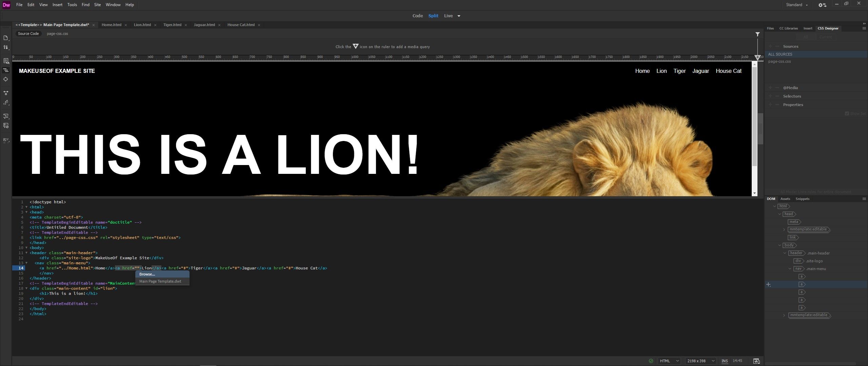Viewport: 868px width, 366px height.
Task: Click the Remove Comment icon in the toolbar
Action: 6,126
